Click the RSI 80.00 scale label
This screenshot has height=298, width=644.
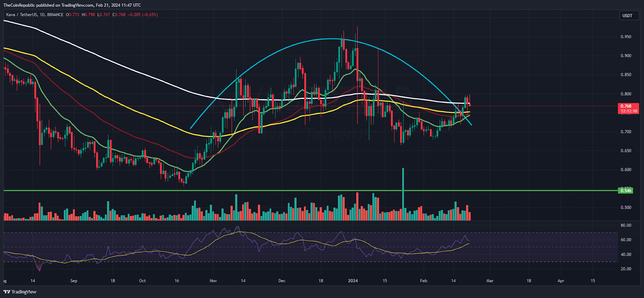tap(626, 225)
